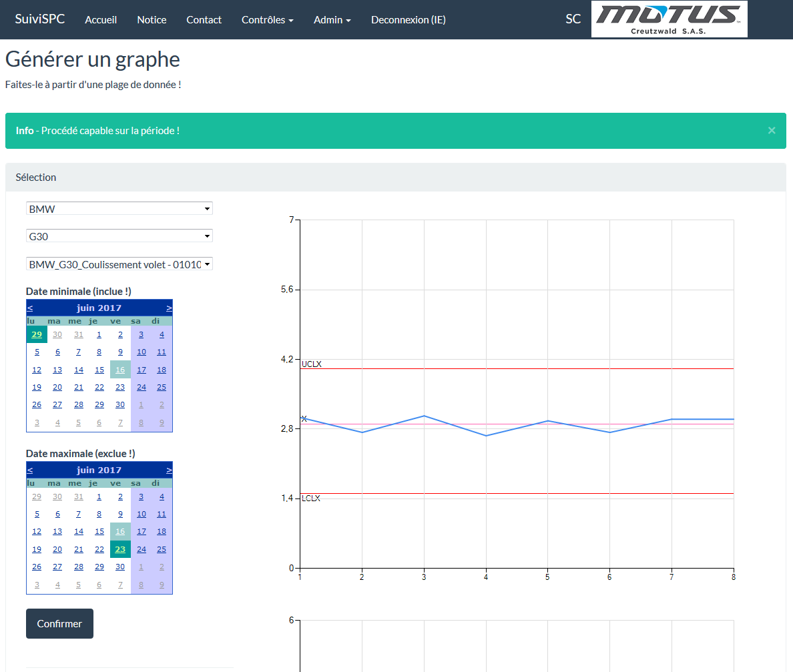Click the Confirmer button
The image size is (793, 672).
[59, 623]
